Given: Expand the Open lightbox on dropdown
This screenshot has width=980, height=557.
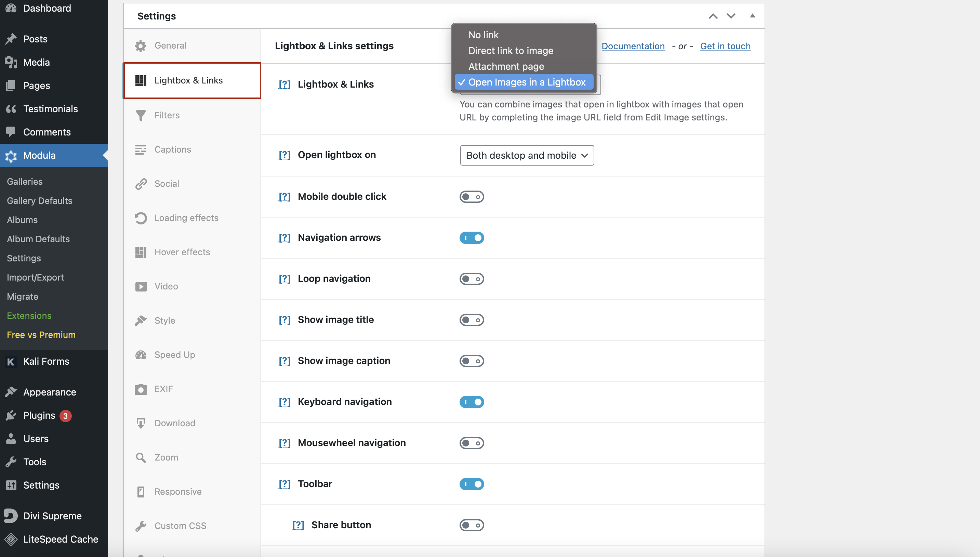Looking at the screenshot, I should pos(527,155).
